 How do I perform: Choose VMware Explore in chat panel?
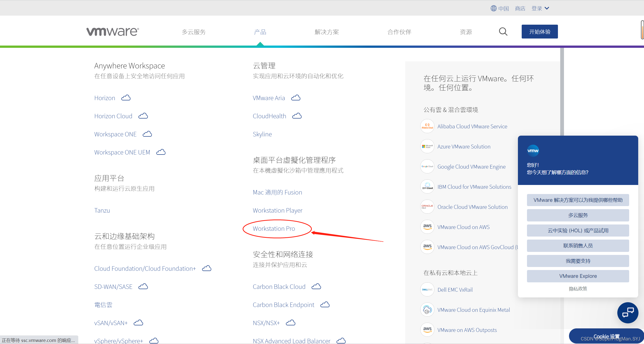tap(578, 276)
